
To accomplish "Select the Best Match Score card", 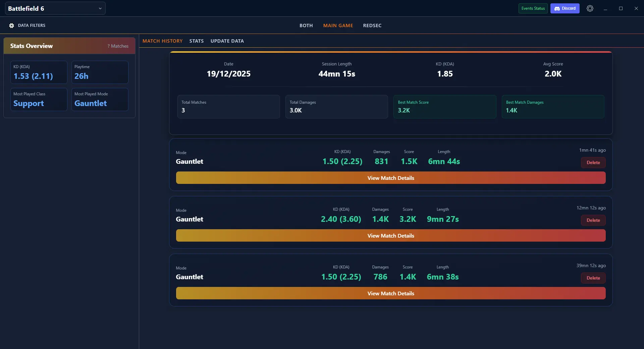I will (x=444, y=107).
